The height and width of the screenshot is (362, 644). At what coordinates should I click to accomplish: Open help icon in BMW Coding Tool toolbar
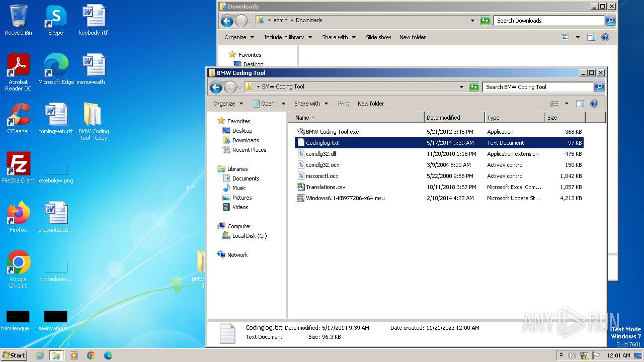[x=594, y=104]
